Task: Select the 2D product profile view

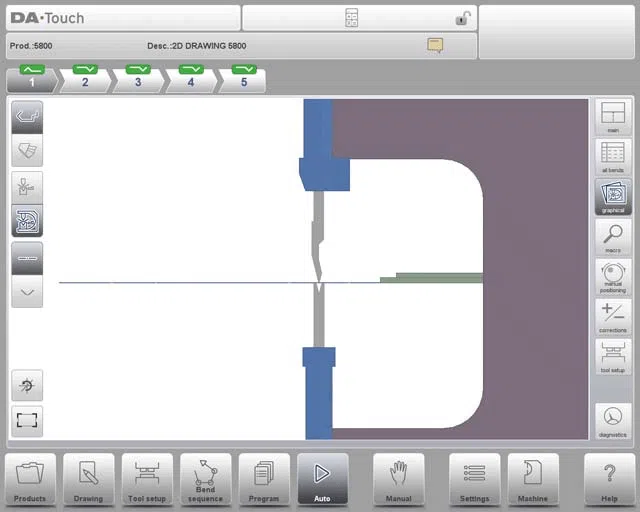Action: 27,118
